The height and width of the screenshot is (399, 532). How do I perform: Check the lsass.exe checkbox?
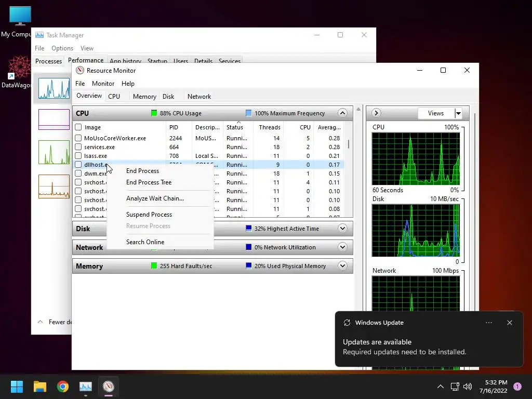(x=78, y=156)
